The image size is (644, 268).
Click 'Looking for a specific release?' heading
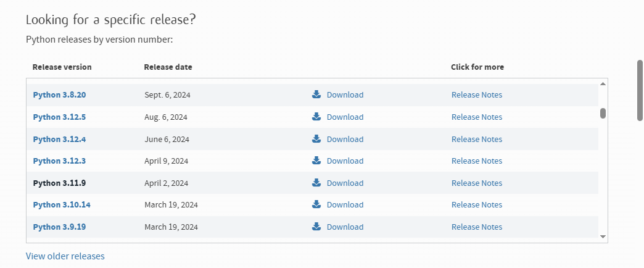point(111,20)
